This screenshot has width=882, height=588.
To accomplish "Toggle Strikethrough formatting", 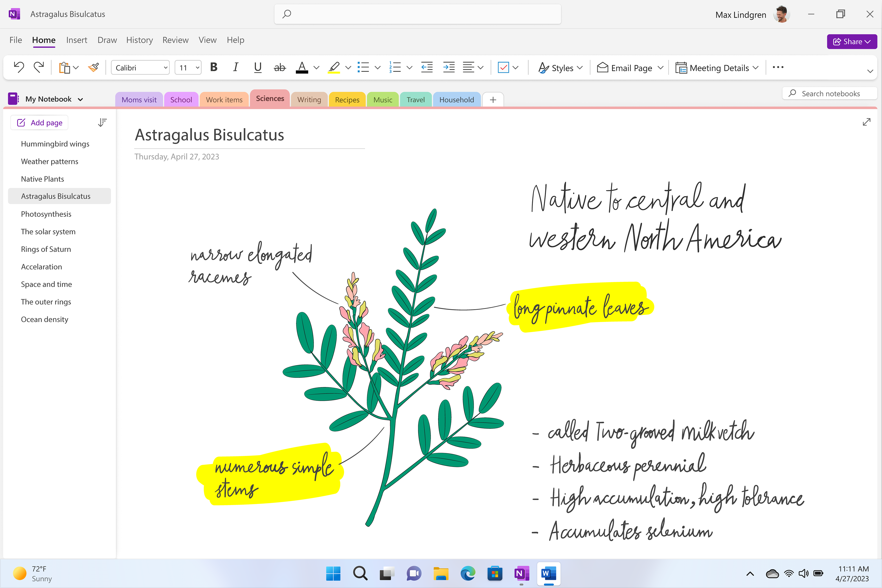I will (280, 68).
